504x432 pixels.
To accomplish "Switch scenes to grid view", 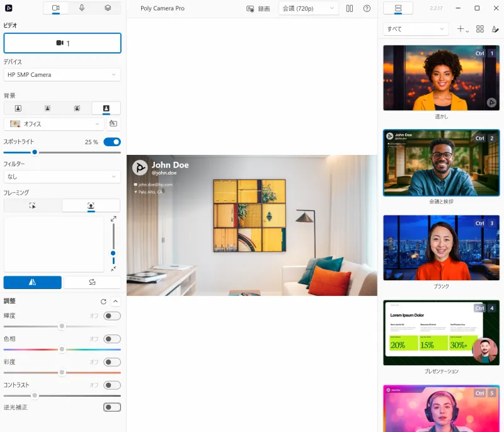I will pyautogui.click(x=480, y=29).
